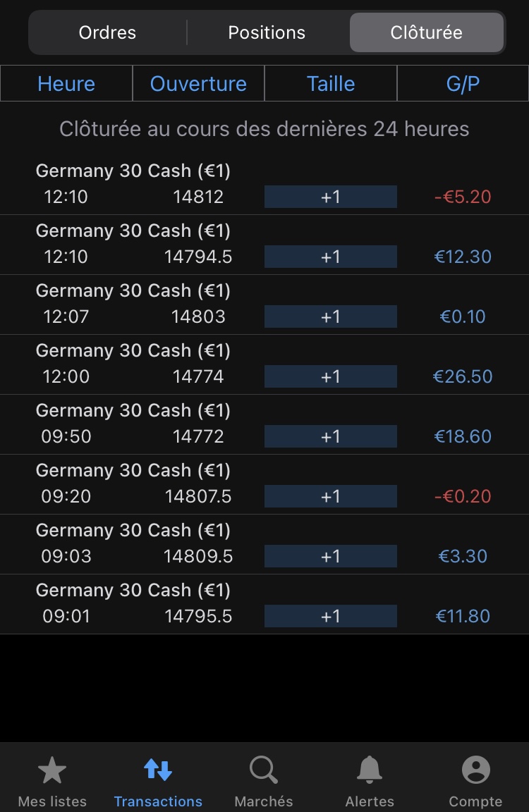Open Mes listes star icon

[x=52, y=770]
